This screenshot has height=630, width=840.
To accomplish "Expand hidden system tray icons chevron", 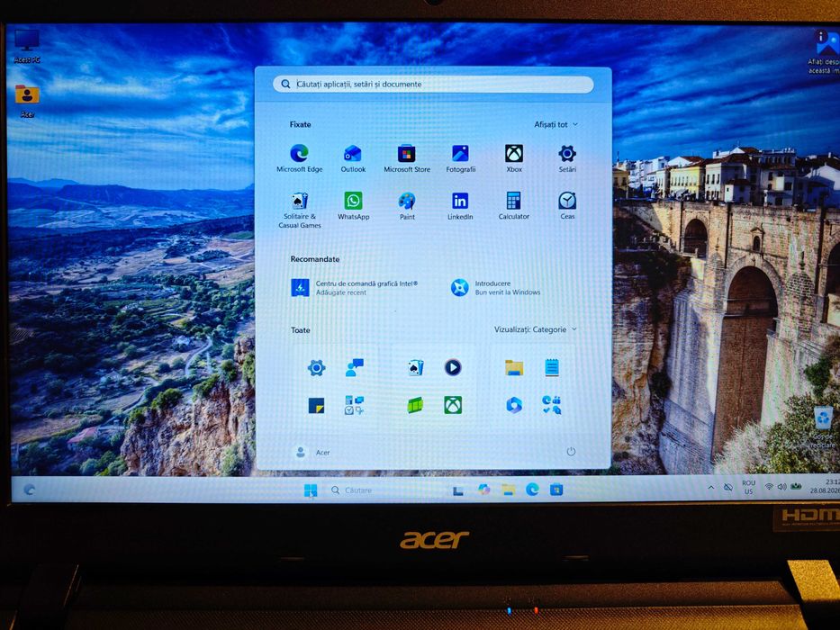I will tap(711, 488).
